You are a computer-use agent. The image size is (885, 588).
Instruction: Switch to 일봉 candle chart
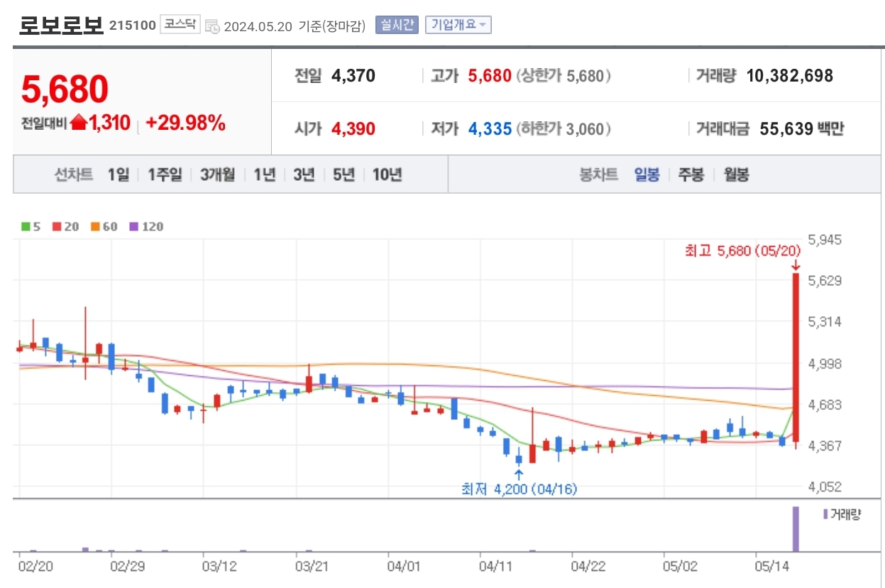coord(647,174)
